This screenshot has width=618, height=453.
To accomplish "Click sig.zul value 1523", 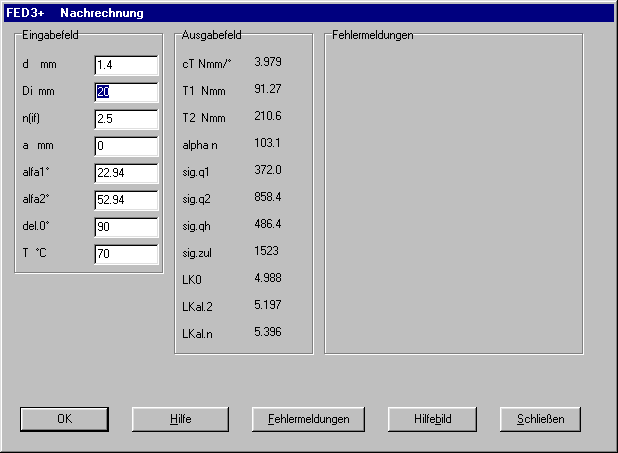I will click(x=266, y=251).
